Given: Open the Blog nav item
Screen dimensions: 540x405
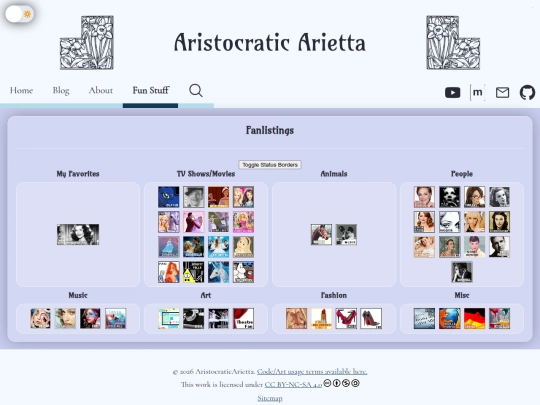Looking at the screenshot, I should tap(61, 90).
